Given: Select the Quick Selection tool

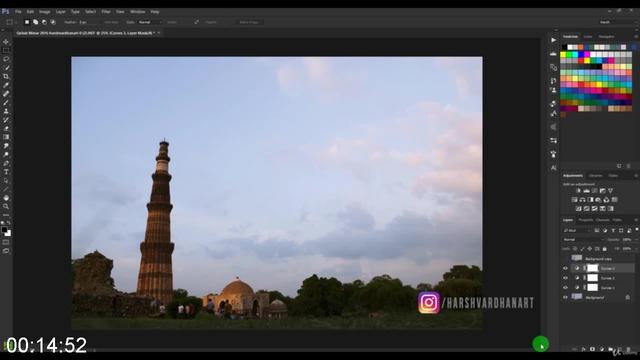Looking at the screenshot, I should pos(6,67).
